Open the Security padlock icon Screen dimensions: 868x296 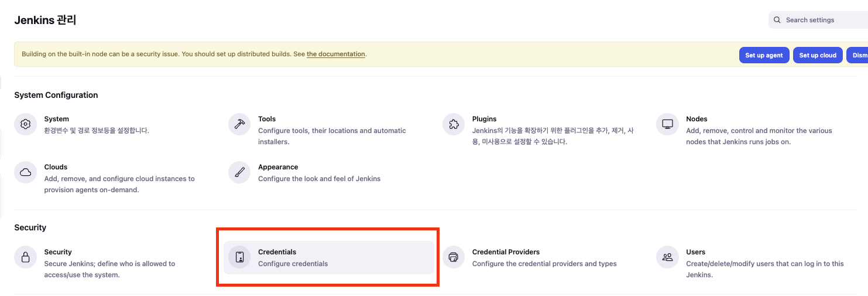tap(25, 257)
